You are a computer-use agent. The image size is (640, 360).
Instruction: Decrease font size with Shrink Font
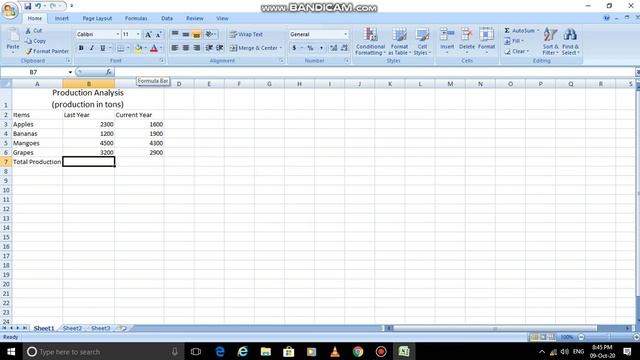click(x=158, y=35)
